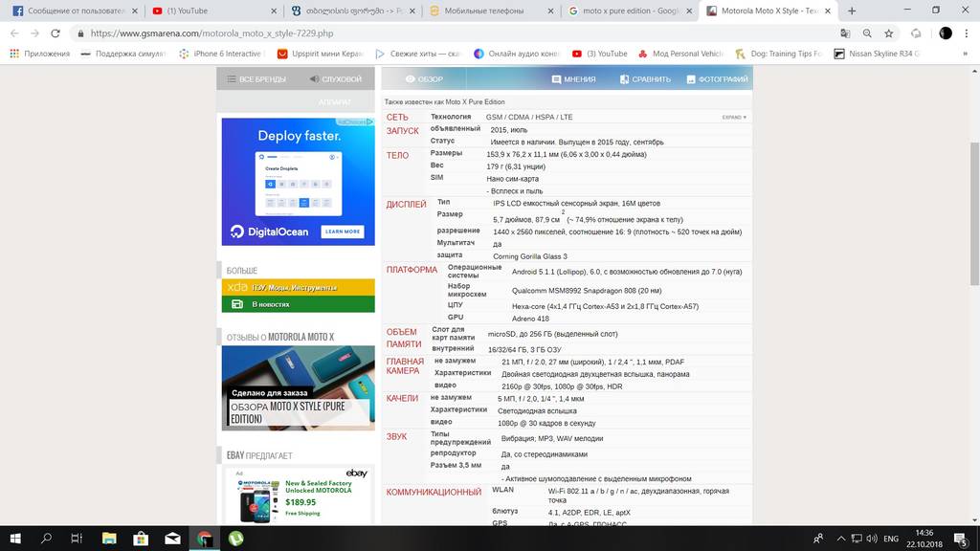Screen dimensions: 980x551
Task: Open the volume control in system tray
Action: (871, 539)
